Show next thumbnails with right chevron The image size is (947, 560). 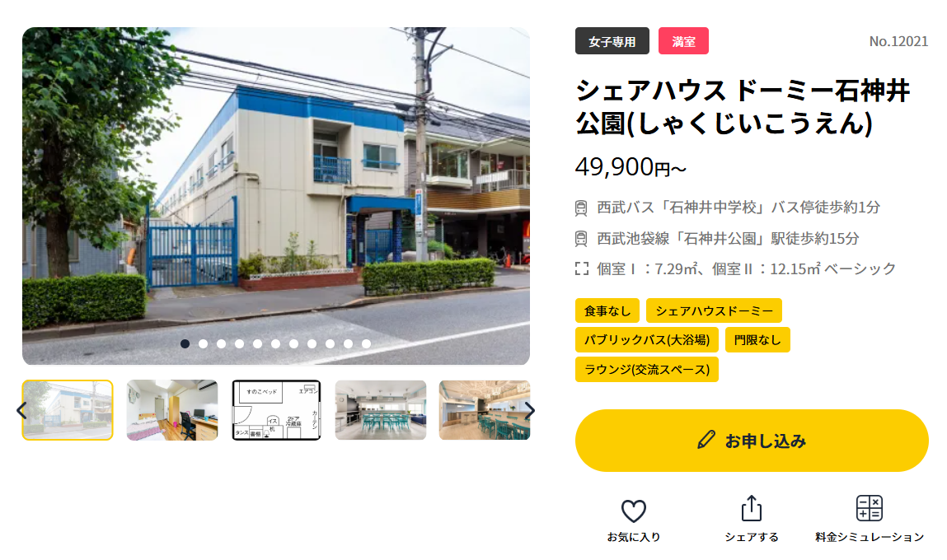pyautogui.click(x=530, y=410)
